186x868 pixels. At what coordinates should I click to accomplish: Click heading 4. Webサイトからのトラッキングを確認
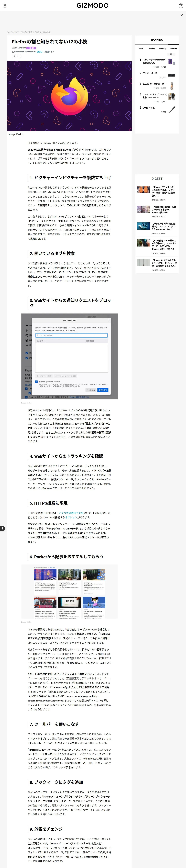66,456
